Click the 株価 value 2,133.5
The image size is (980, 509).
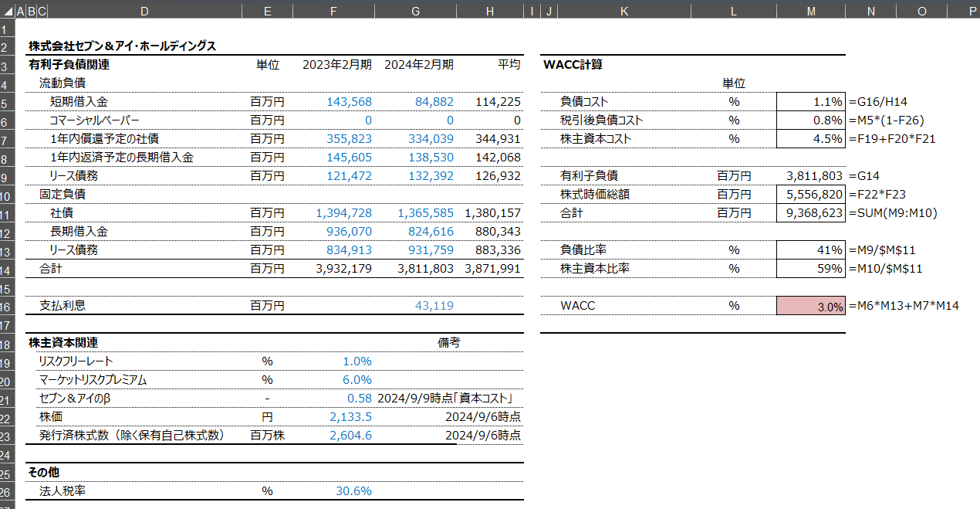[351, 417]
